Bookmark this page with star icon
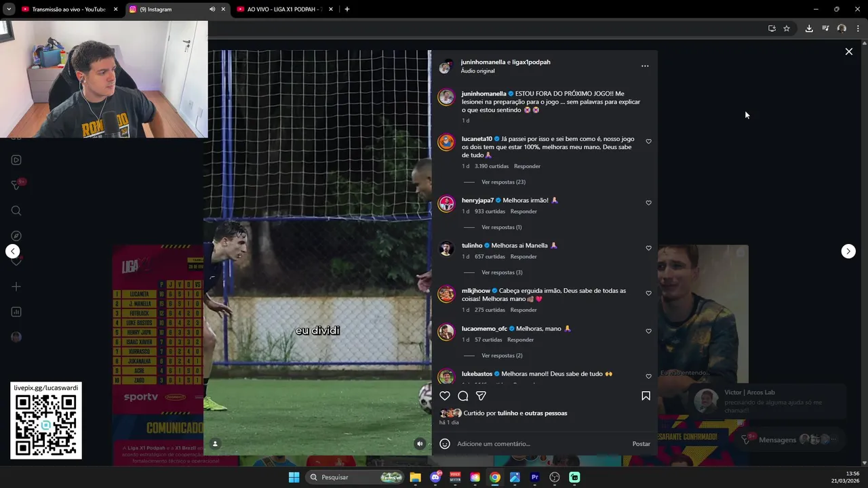Viewport: 868px width, 488px height. click(787, 28)
